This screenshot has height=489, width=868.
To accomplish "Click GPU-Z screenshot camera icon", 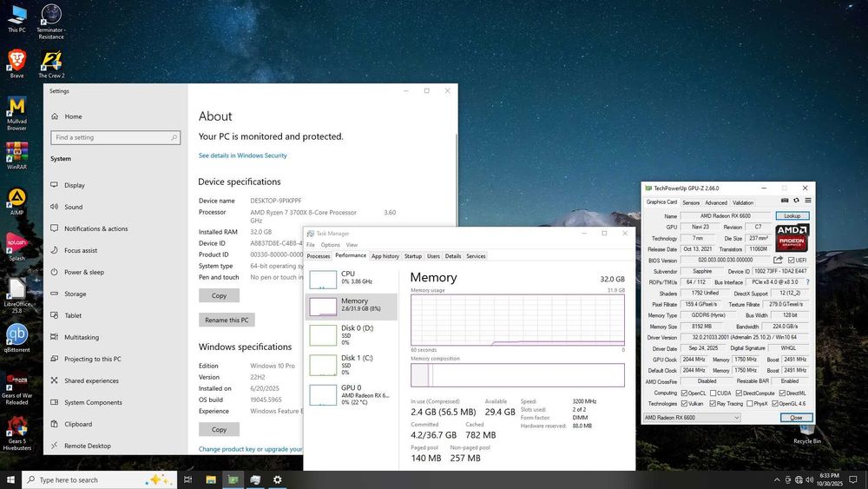I will pyautogui.click(x=785, y=201).
